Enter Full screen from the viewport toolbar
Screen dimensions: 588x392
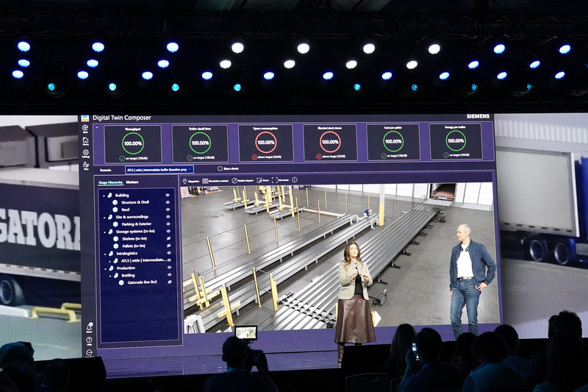(x=274, y=180)
